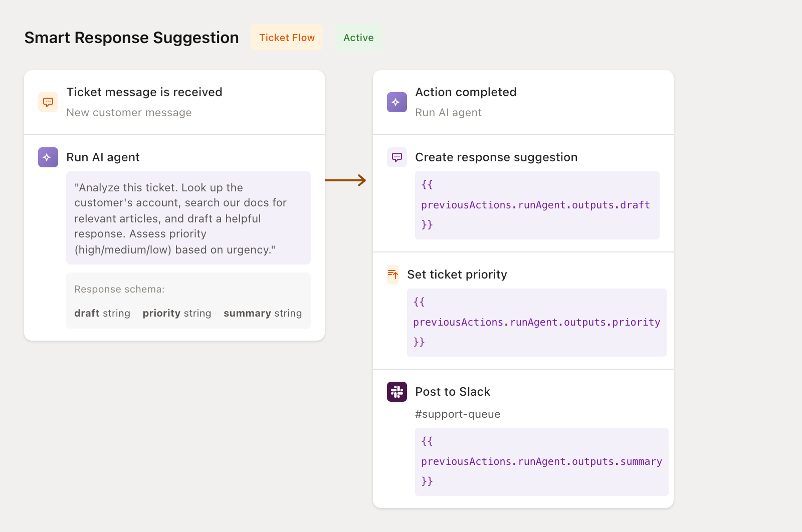
Task: Click the Run AI agent sparkle icon
Action: tap(48, 157)
